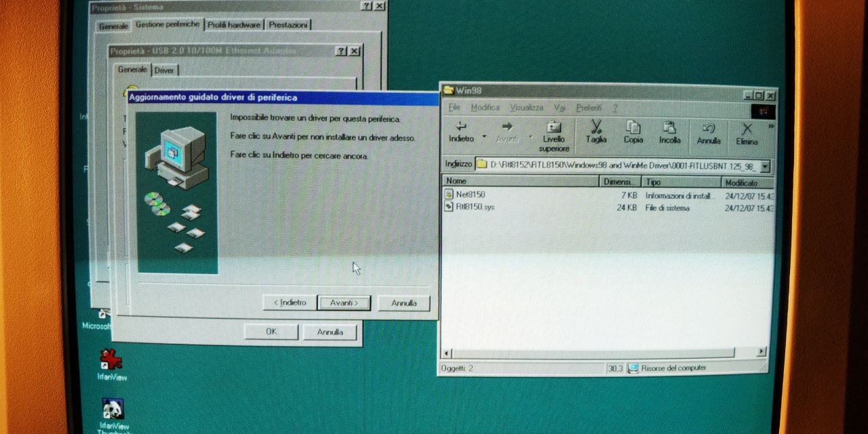This screenshot has height=434, width=868.
Task: Click the computer illustration in the driver wizard
Action: 176,193
